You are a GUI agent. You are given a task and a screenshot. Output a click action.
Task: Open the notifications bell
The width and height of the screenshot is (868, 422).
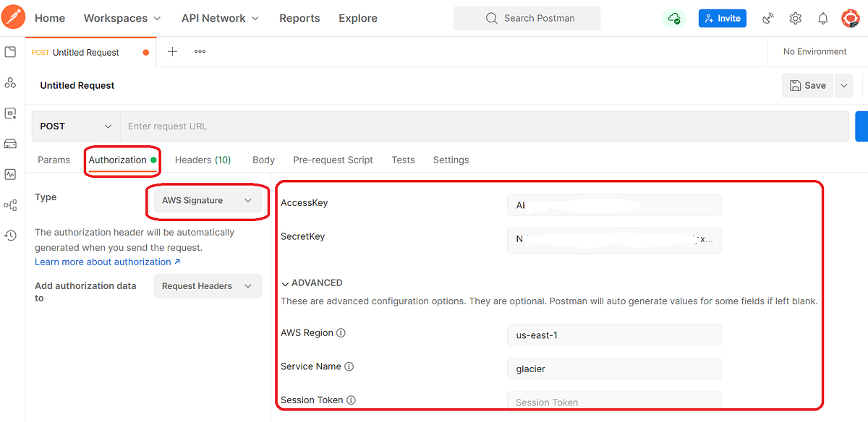pos(822,18)
